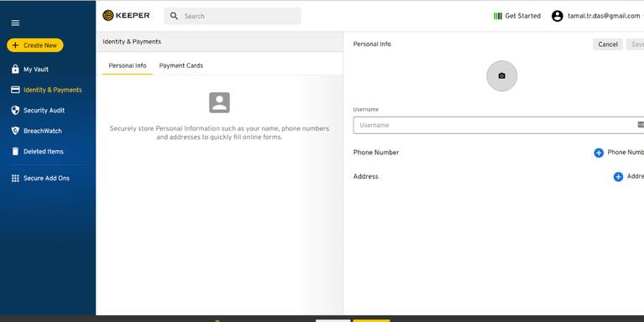Click the Identity & Payments card icon
The height and width of the screenshot is (322, 644).
coord(15,90)
